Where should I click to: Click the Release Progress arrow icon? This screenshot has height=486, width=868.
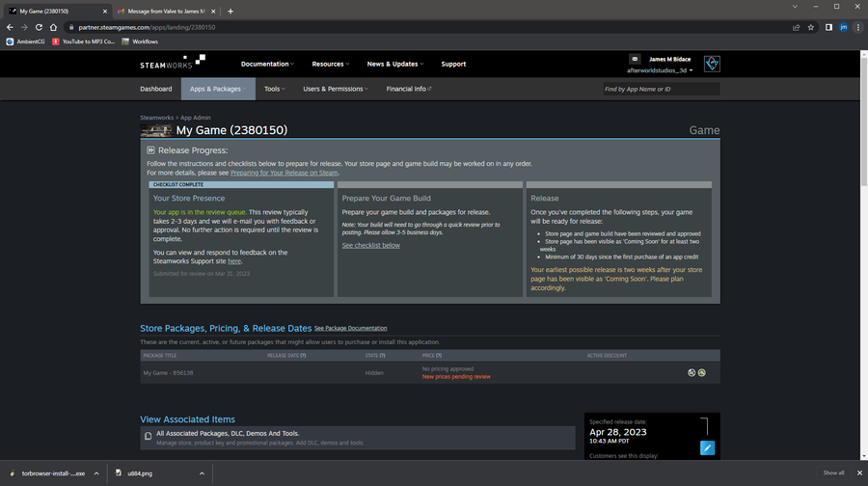(x=150, y=150)
